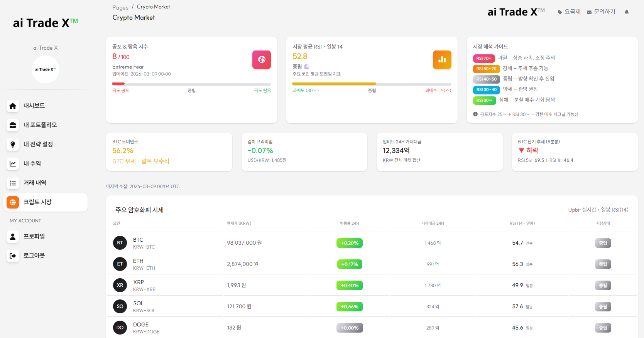This screenshot has width=644, height=338.
Task: Click the logout arrow icon
Action: 13,256
